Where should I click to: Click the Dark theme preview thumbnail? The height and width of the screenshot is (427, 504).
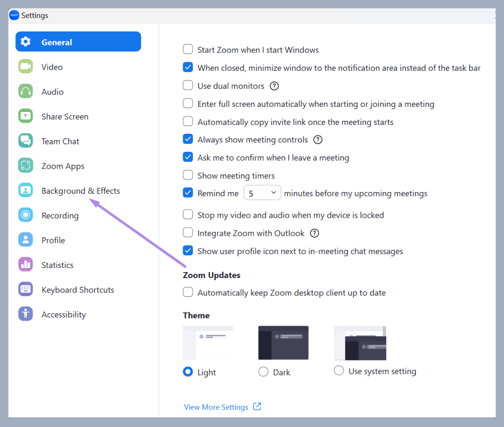(x=283, y=343)
